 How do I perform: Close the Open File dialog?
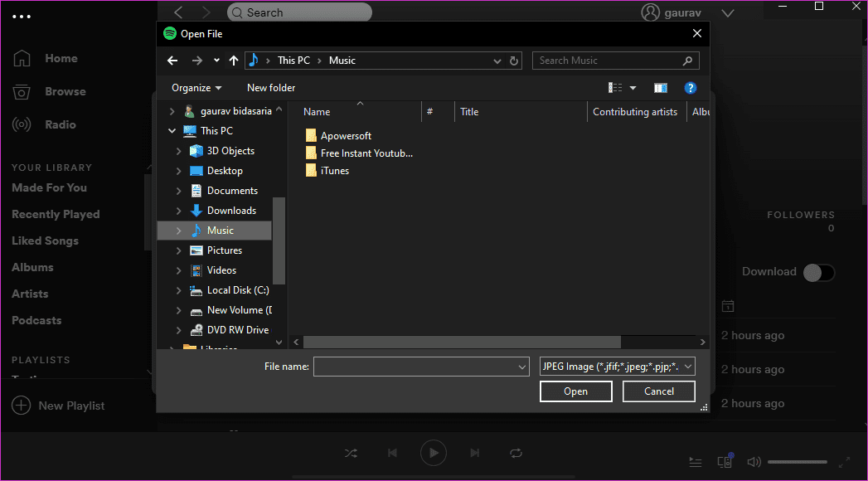pos(697,34)
